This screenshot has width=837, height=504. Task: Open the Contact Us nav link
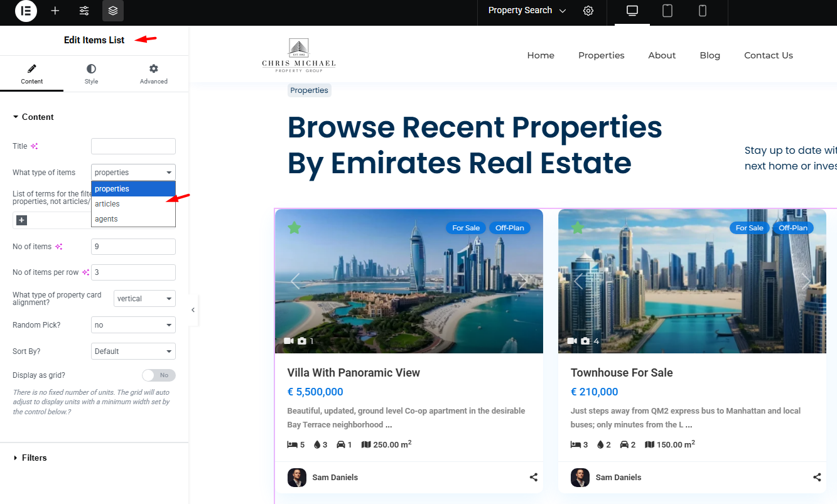[x=769, y=55]
